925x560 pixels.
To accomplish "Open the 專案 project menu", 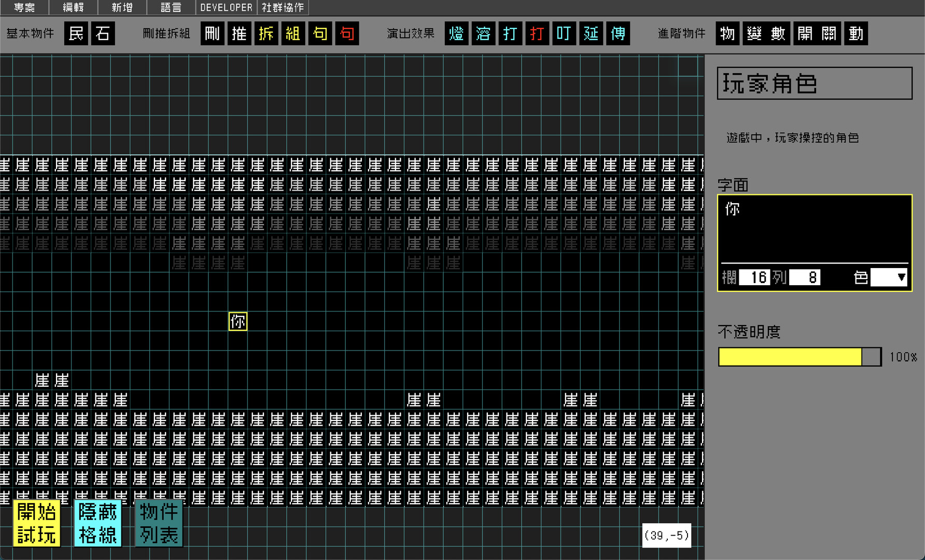I will [24, 7].
